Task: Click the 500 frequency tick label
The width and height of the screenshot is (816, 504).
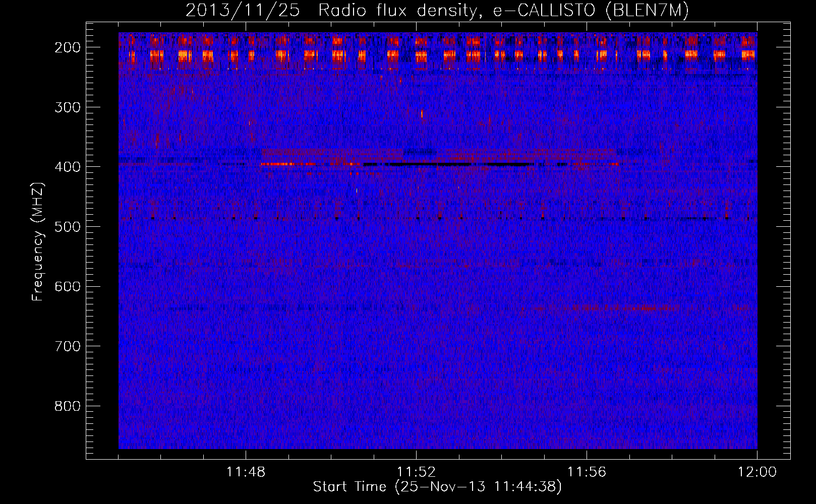Action: [68, 227]
